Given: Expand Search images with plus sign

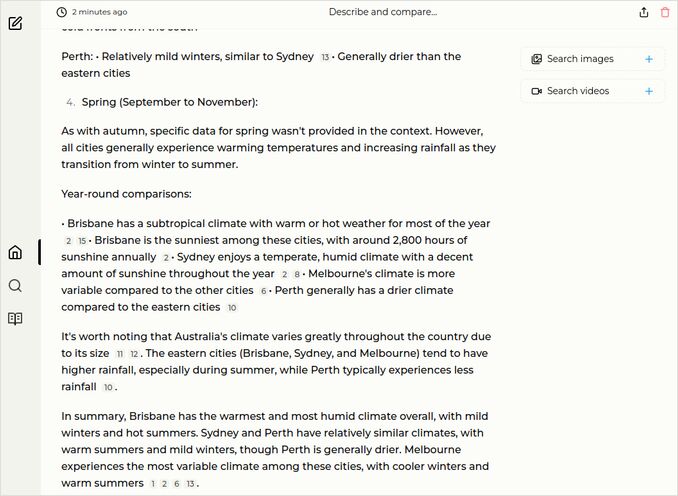Looking at the screenshot, I should pos(649,59).
